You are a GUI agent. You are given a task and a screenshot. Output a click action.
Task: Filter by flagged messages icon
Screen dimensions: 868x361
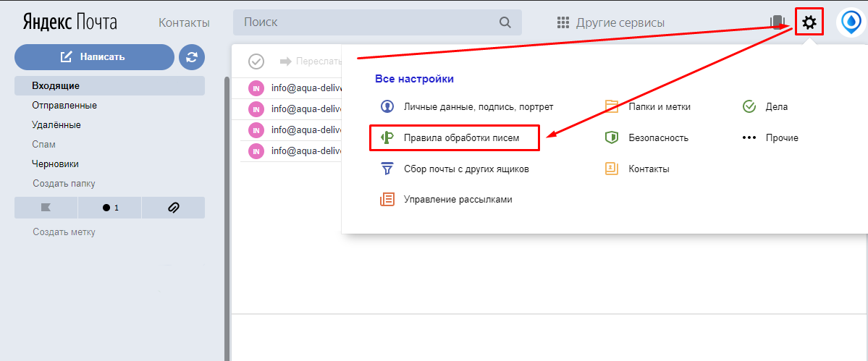46,208
